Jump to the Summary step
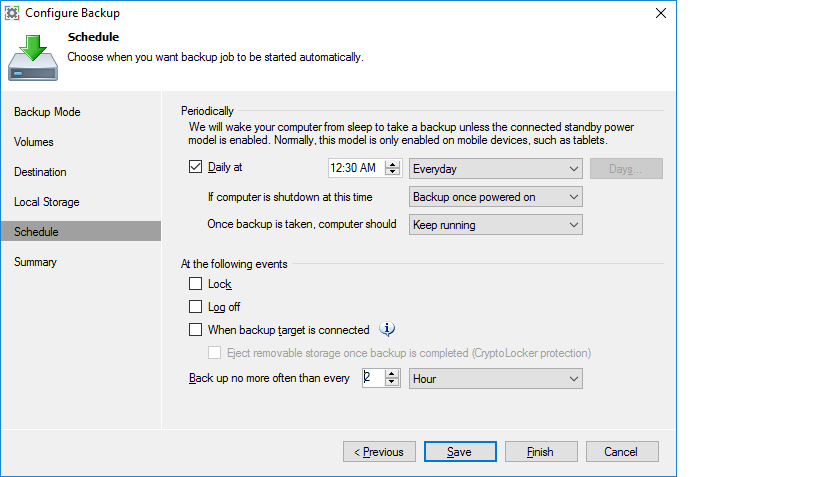The width and height of the screenshot is (819, 477). coord(36,262)
